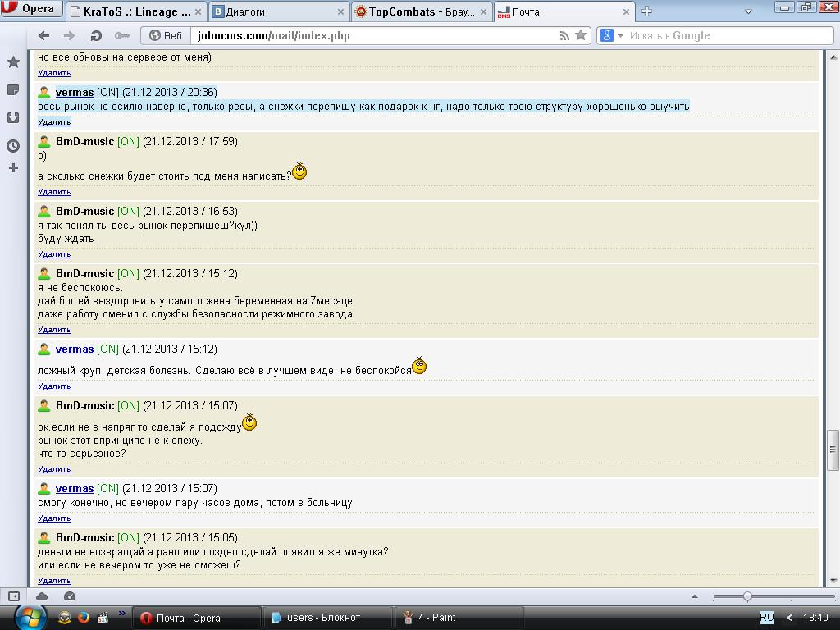840x630 pixels.
Task: Toggle Opera Turbo gauge in status bar
Action: point(70,596)
